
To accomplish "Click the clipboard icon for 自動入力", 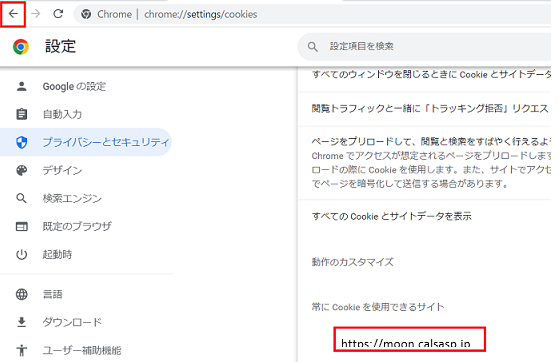I will coord(21,114).
